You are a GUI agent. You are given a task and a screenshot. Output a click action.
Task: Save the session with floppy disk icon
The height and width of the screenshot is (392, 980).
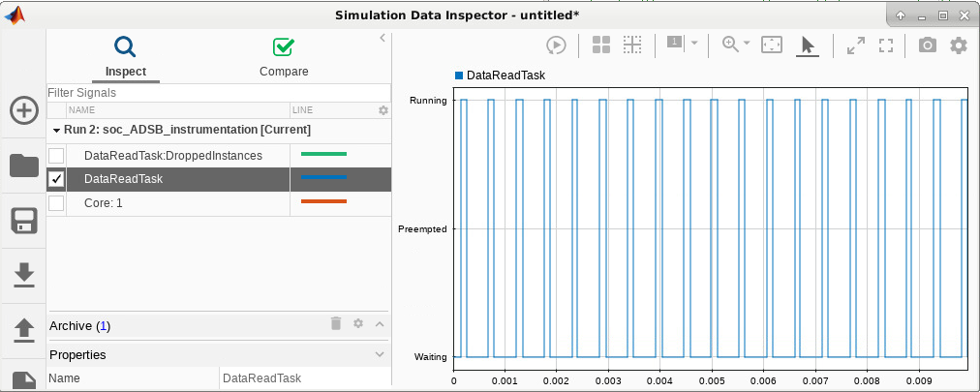[24, 221]
